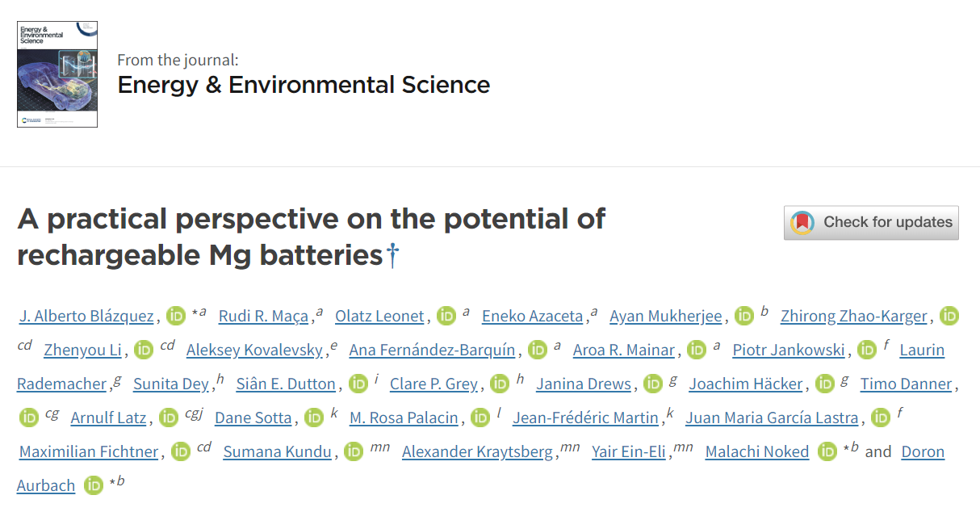Screen dimensions: 980x512
Task: Open ORCID icon beside Ayan Mukherjee
Action: 745,316
